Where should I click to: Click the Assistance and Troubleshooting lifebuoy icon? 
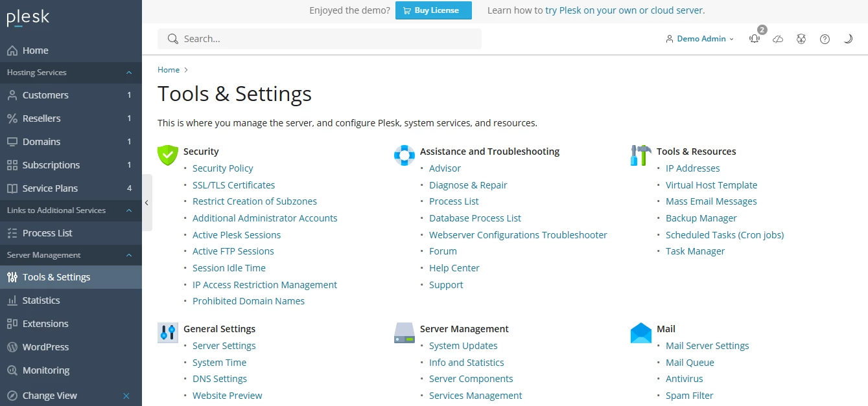click(x=404, y=155)
